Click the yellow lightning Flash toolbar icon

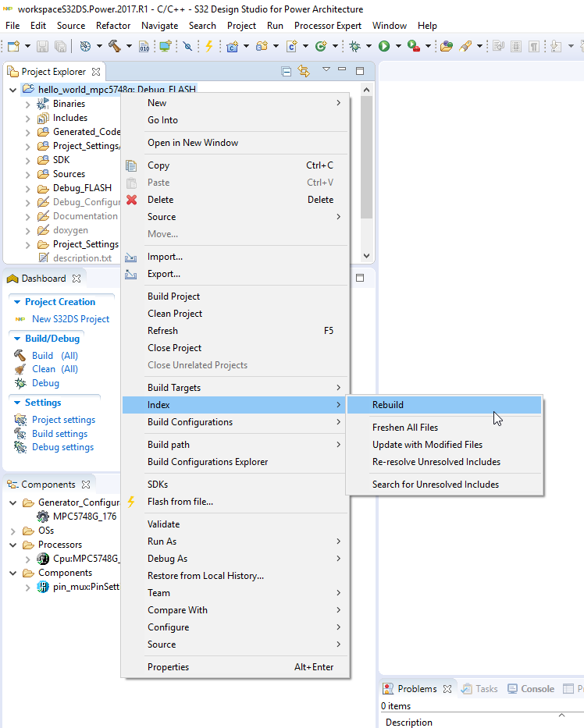pyautogui.click(x=209, y=46)
